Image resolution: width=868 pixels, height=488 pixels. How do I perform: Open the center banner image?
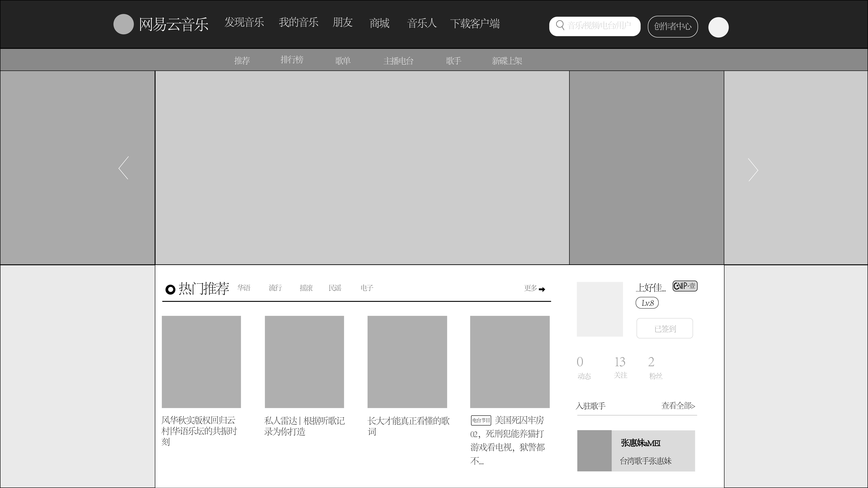pos(362,168)
